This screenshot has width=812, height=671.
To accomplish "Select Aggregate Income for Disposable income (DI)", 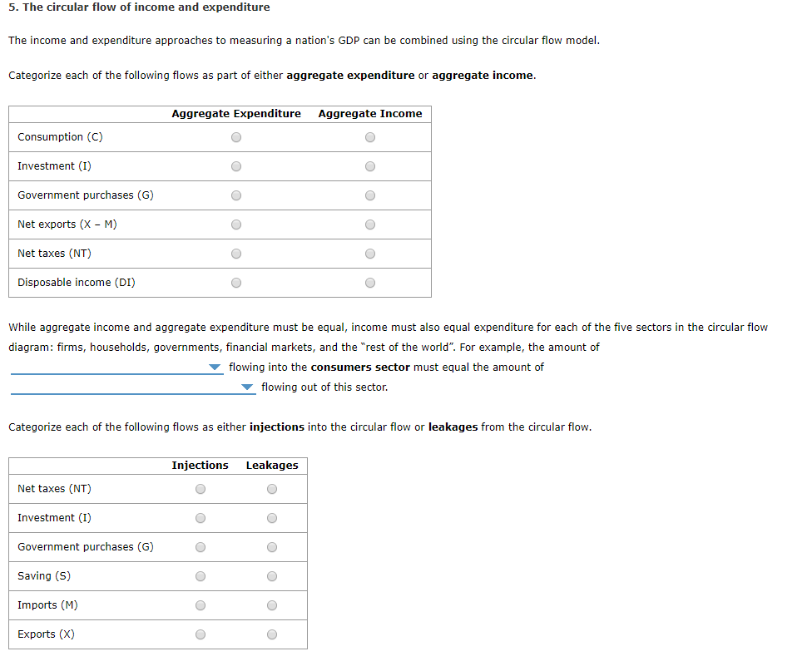I will tap(370, 283).
